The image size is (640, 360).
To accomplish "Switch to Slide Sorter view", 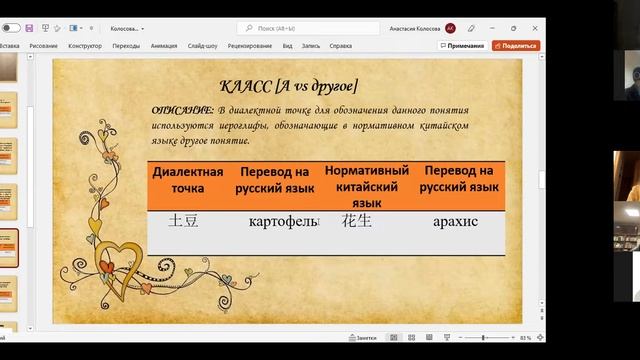I will (x=411, y=338).
